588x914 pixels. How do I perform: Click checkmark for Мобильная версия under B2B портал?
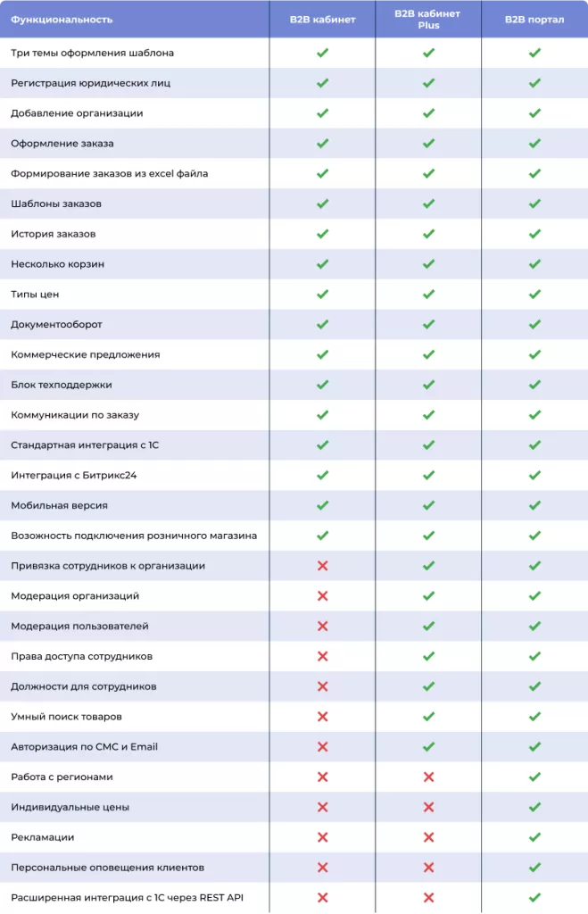pos(534,505)
